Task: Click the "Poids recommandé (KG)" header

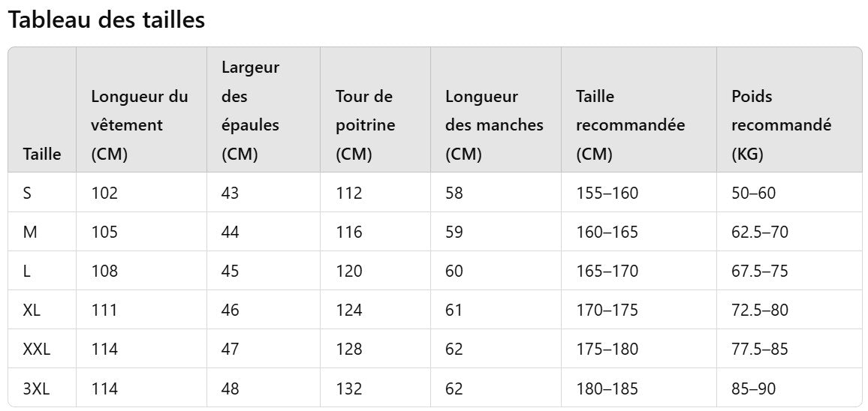Action: click(x=781, y=125)
